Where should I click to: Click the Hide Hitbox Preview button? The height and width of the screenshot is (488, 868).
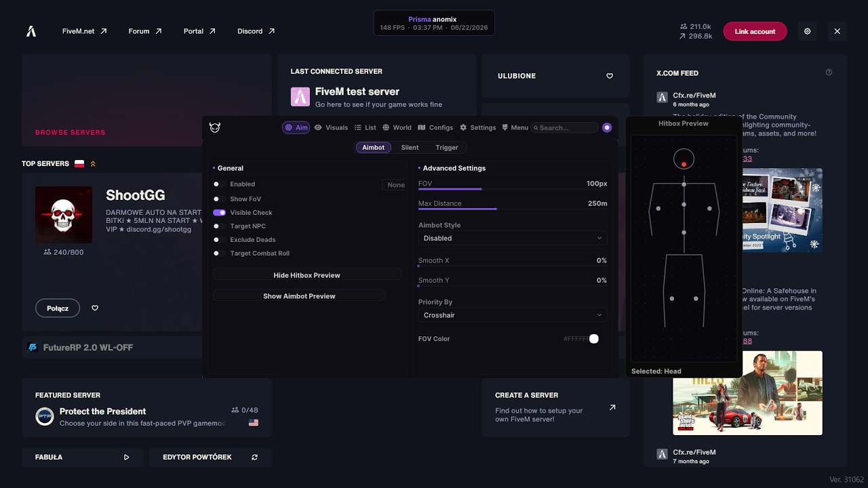pos(307,275)
